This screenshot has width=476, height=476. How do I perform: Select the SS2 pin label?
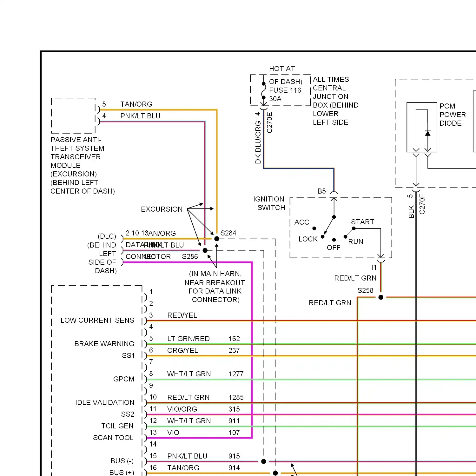coord(128,414)
